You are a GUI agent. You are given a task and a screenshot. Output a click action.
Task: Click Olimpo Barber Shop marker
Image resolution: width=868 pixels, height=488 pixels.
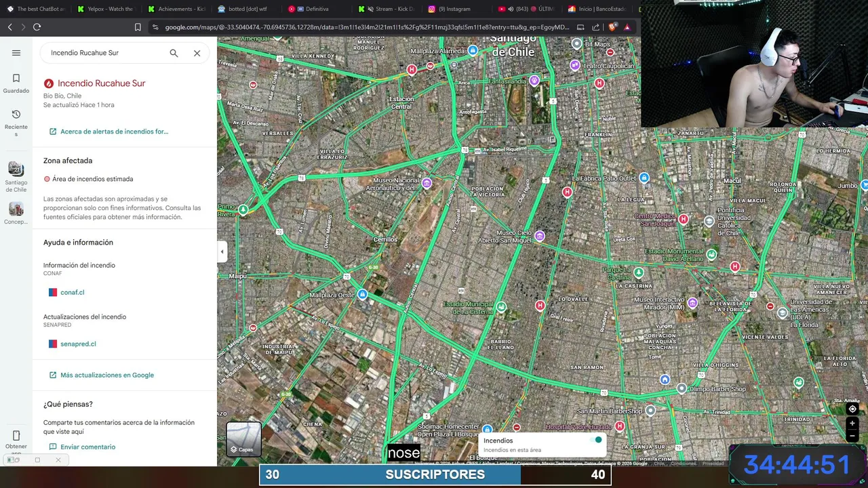click(682, 389)
